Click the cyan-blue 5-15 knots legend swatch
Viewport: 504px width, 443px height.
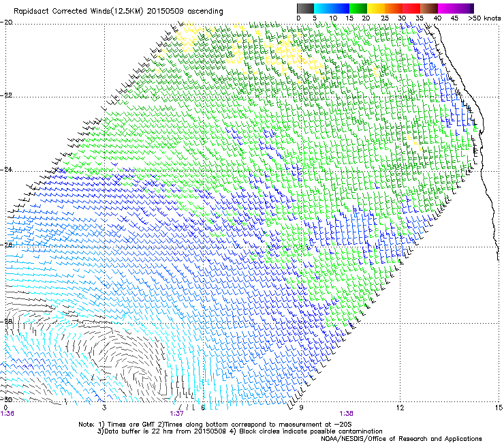tap(332, 8)
